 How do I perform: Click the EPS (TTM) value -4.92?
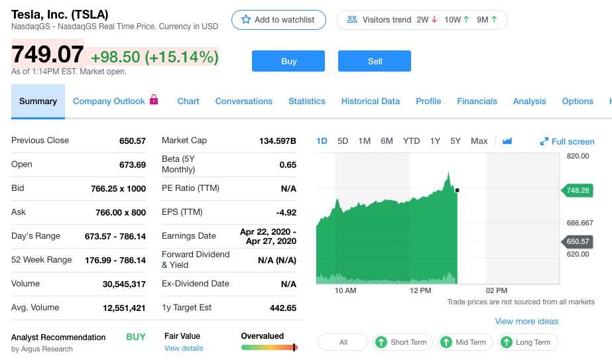pyautogui.click(x=286, y=212)
